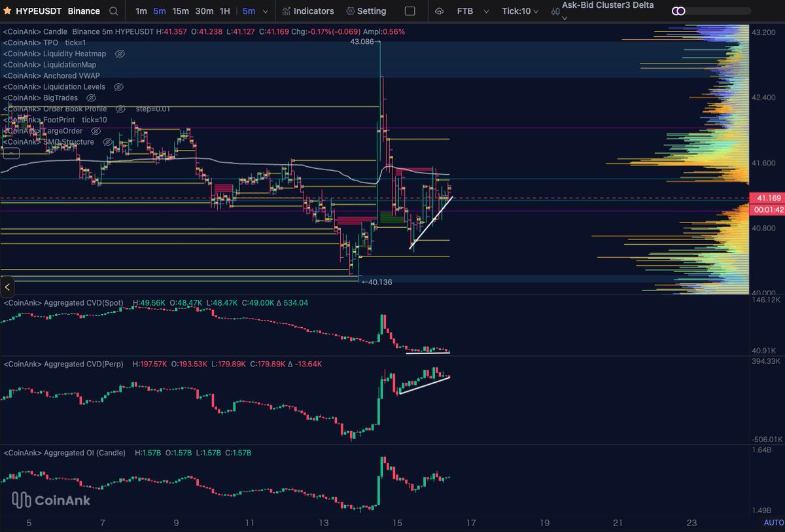Click the 40.800 price axis label
The image size is (785, 532).
tap(763, 228)
